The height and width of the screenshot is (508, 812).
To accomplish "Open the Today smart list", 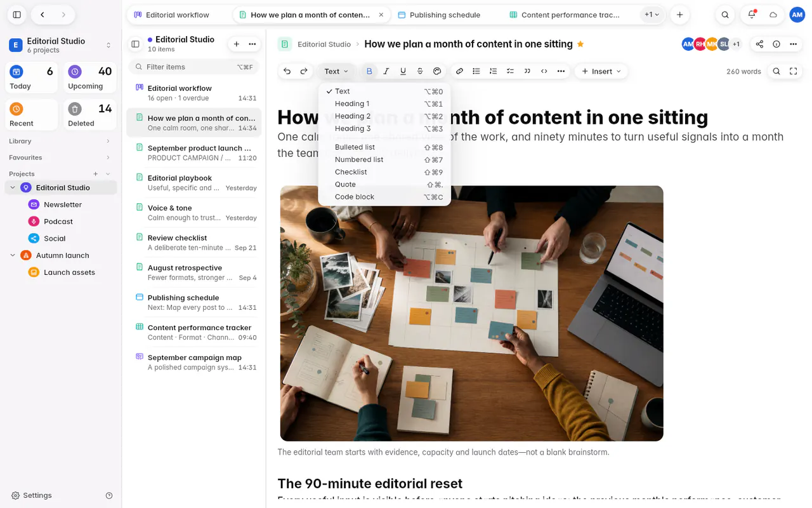I will [x=31, y=78].
